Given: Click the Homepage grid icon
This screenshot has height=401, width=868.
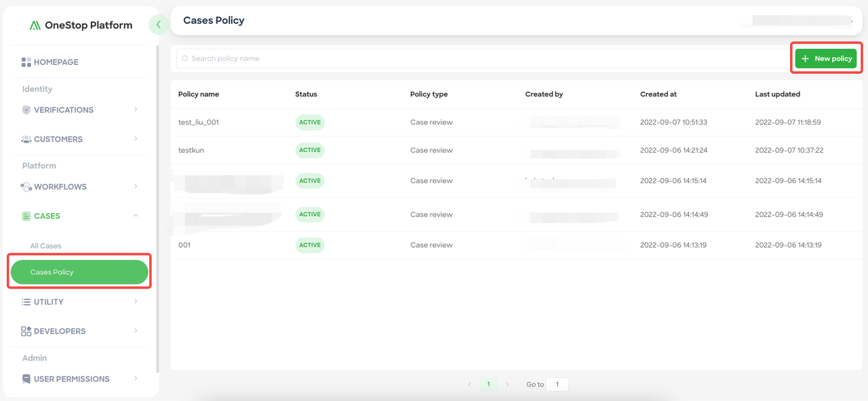Looking at the screenshot, I should [x=26, y=62].
